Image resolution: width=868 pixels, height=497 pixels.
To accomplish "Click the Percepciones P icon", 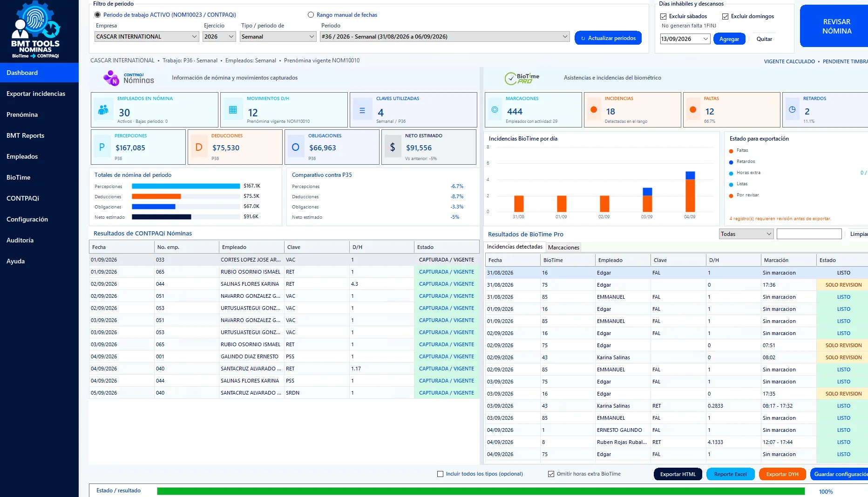I will [102, 147].
